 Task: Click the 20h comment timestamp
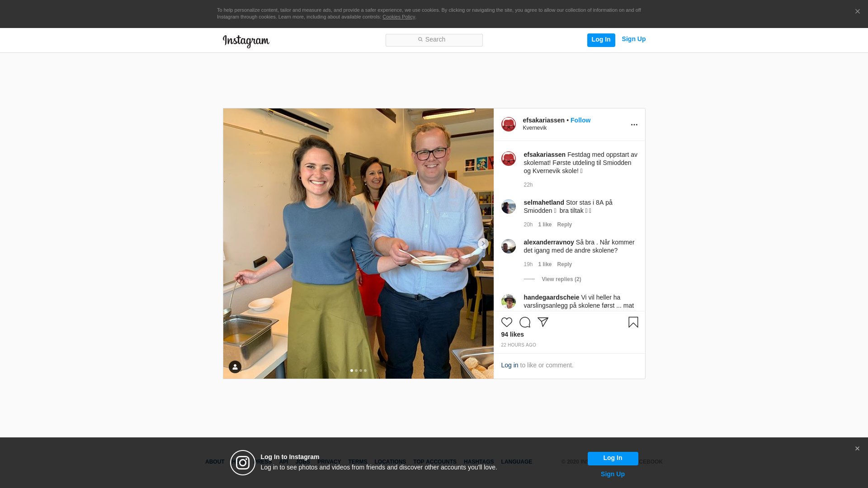[x=528, y=225]
